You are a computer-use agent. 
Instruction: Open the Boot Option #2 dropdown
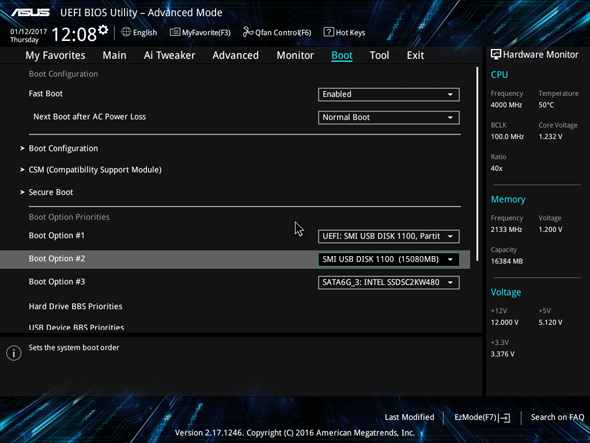pyautogui.click(x=389, y=259)
